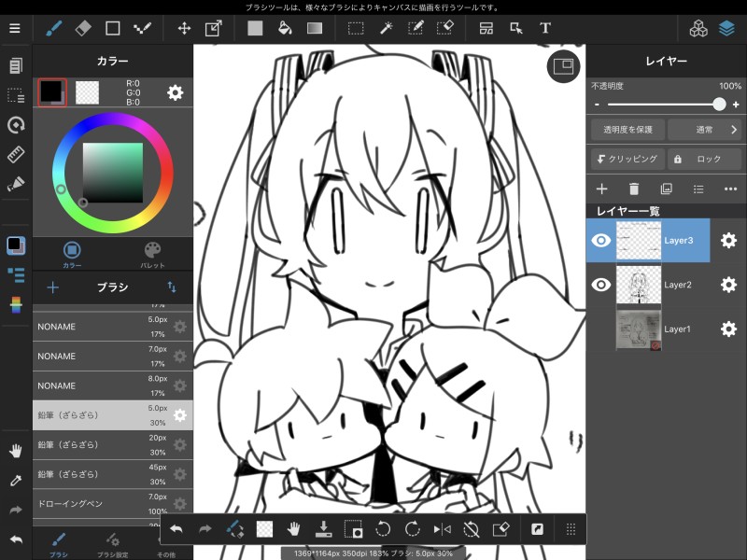Select the polyline snap tool
The image size is (747, 560).
tap(143, 29)
